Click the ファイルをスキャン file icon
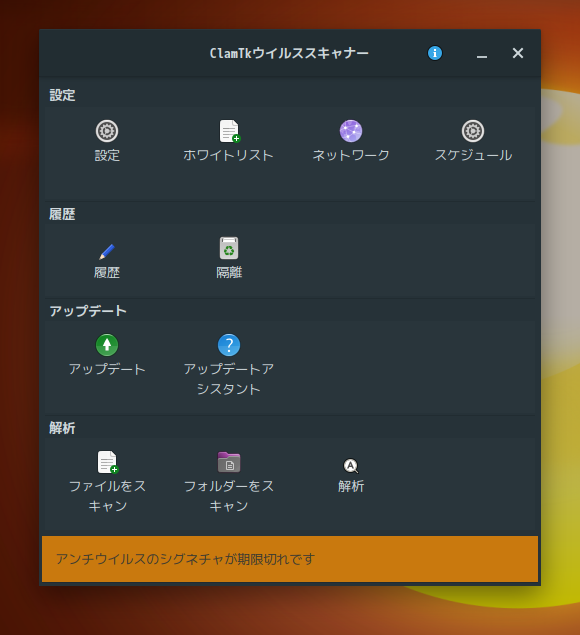The image size is (580, 635). click(108, 462)
